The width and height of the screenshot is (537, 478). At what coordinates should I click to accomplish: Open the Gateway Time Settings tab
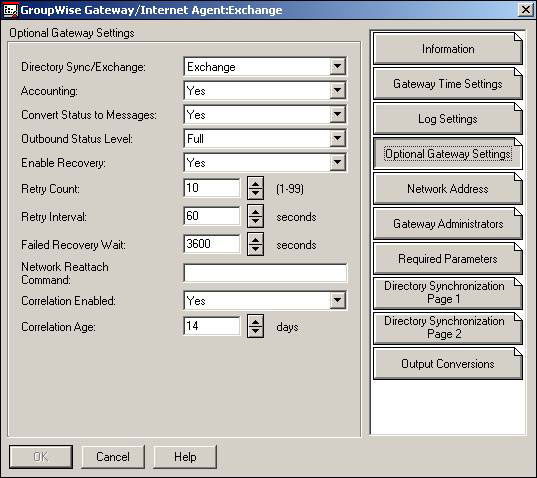(448, 84)
